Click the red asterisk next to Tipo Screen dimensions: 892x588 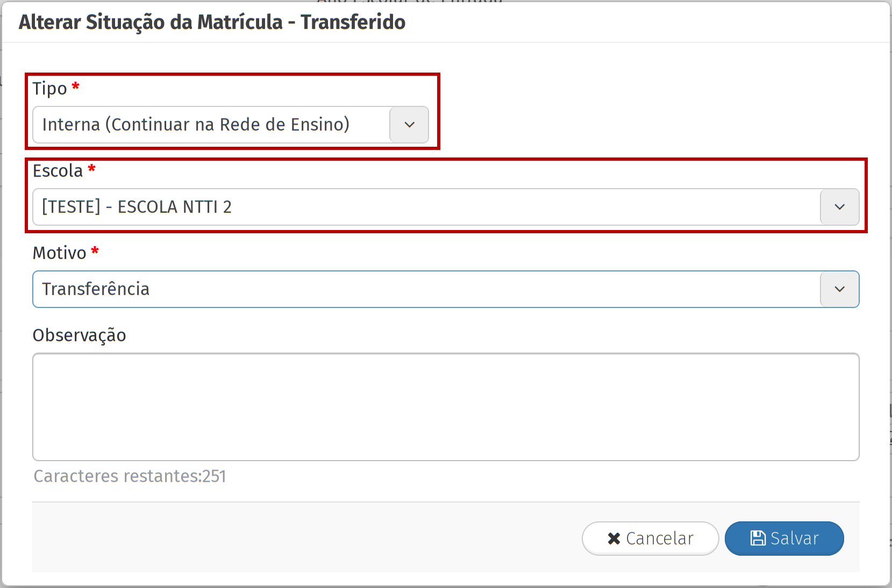click(76, 86)
